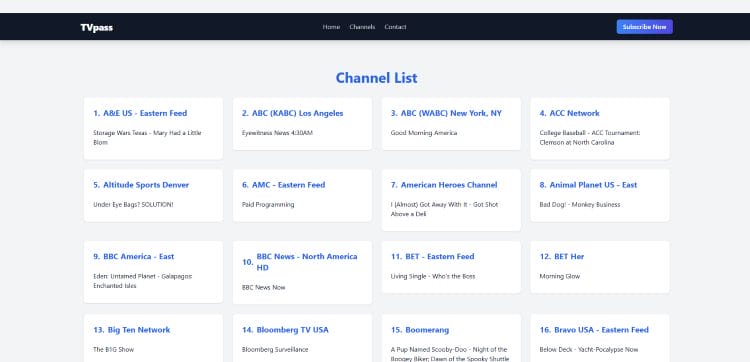Viewport: 750px width, 362px height.
Task: Open American Heroes Channel
Action: [449, 185]
